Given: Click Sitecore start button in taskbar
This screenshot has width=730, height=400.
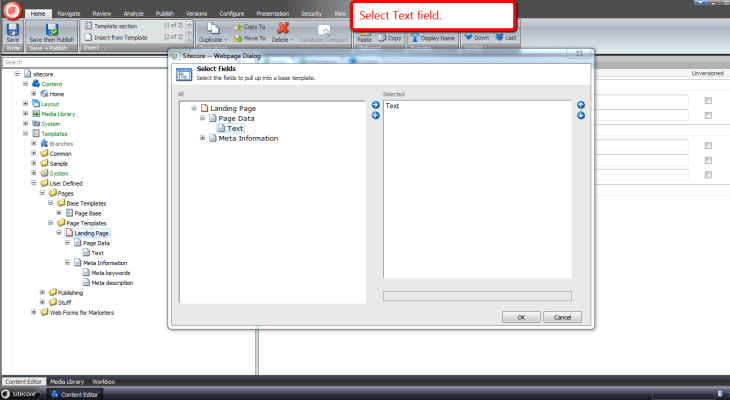Looking at the screenshot, I should [19, 394].
